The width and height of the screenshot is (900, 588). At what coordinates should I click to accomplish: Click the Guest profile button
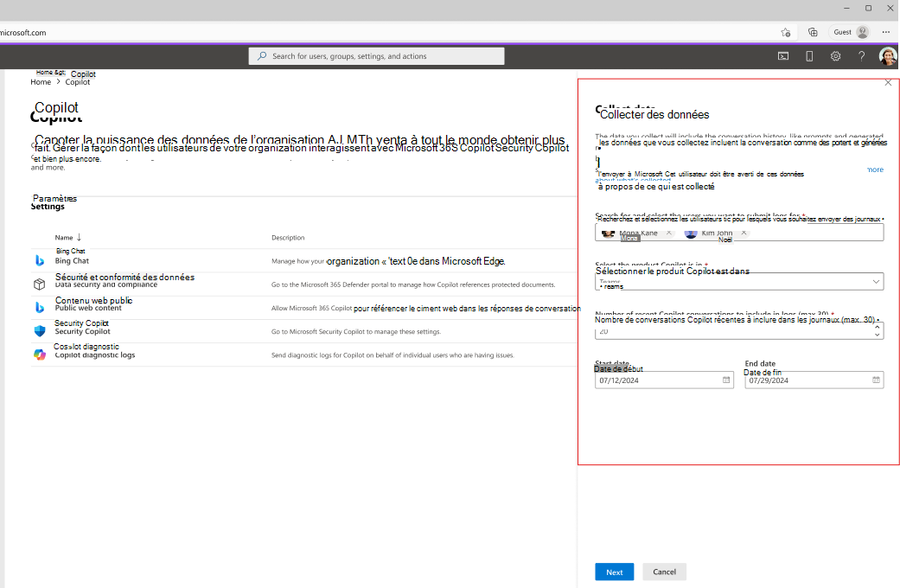(851, 33)
